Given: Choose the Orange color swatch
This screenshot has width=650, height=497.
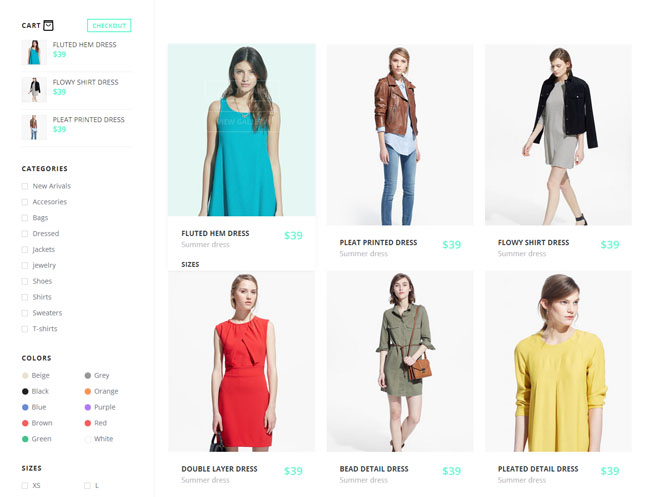Looking at the screenshot, I should [x=88, y=391].
